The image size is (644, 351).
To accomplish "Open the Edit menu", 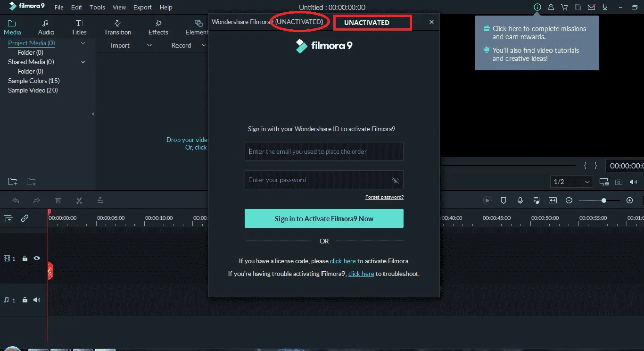I will pyautogui.click(x=76, y=7).
